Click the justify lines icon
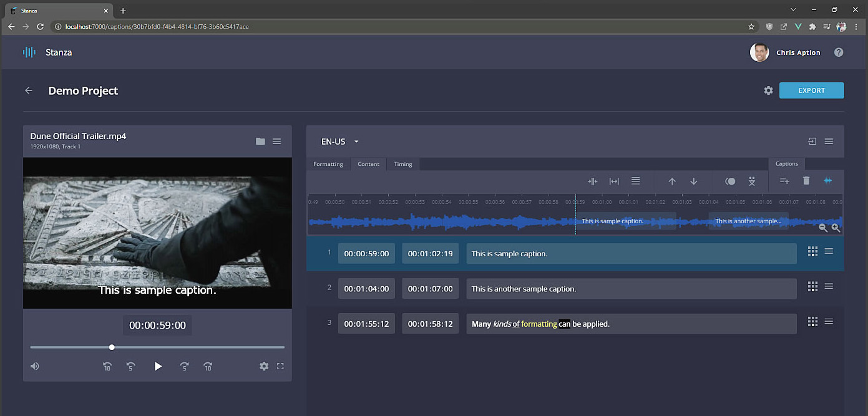This screenshot has height=416, width=868. (x=635, y=181)
